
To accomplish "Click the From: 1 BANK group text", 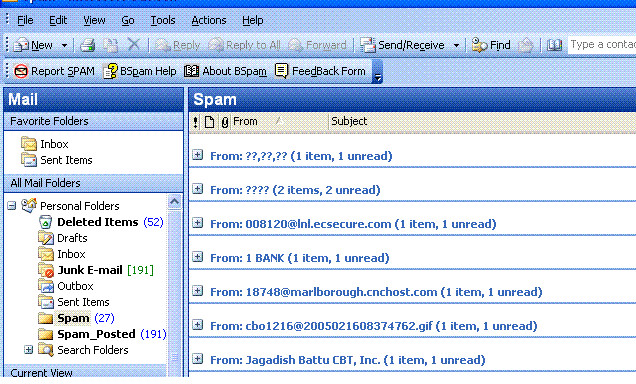I will point(299,258).
